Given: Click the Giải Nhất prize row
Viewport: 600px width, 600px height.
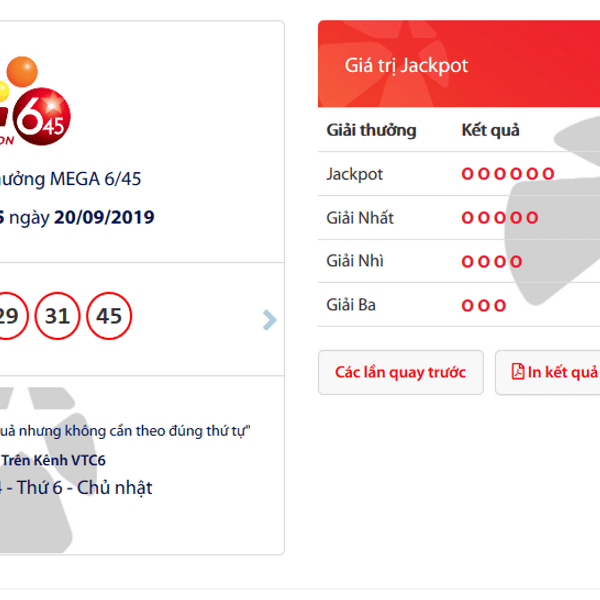Looking at the screenshot, I should (459, 218).
